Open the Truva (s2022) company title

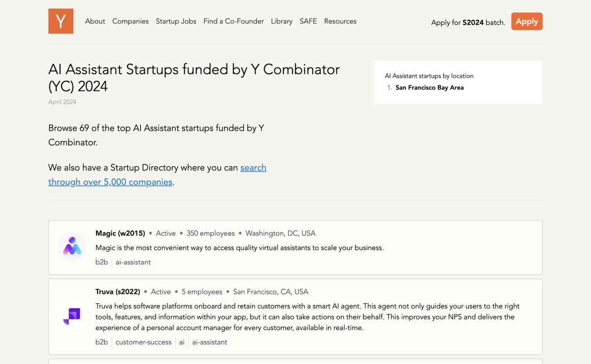coord(118,292)
